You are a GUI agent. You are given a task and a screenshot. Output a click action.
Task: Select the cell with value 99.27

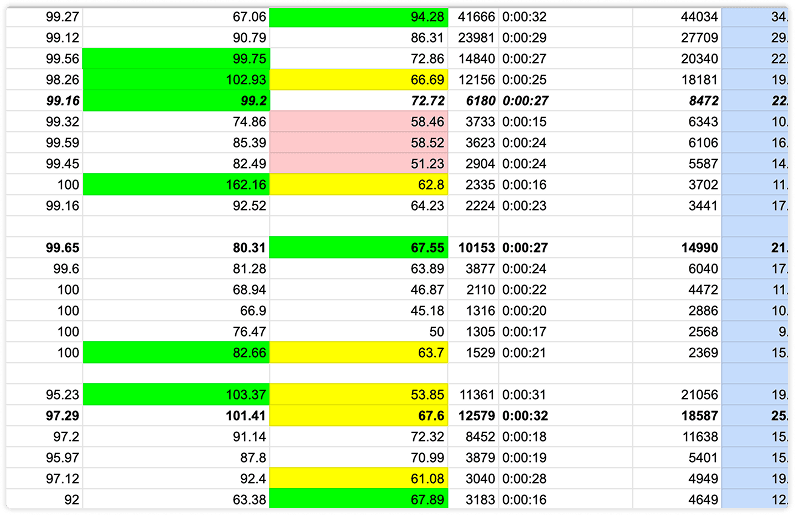tap(40, 17)
